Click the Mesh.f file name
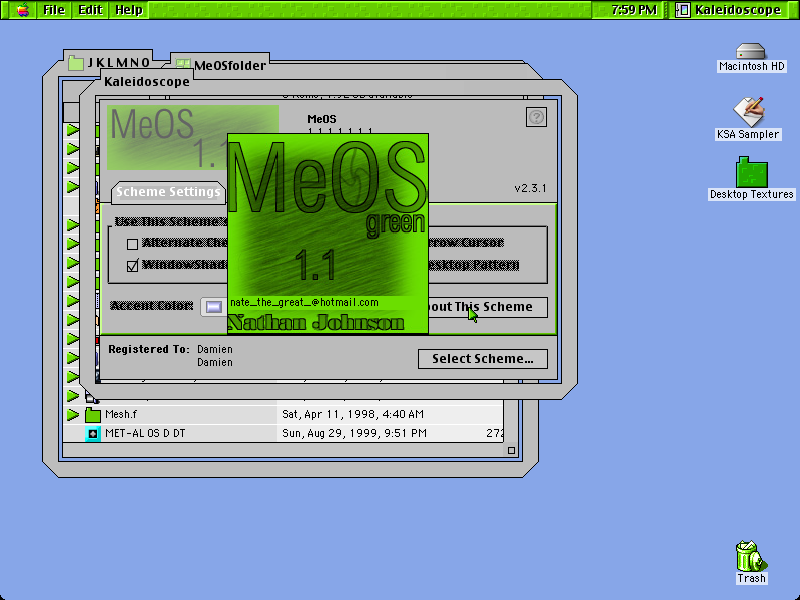This screenshot has height=600, width=800. [121, 414]
